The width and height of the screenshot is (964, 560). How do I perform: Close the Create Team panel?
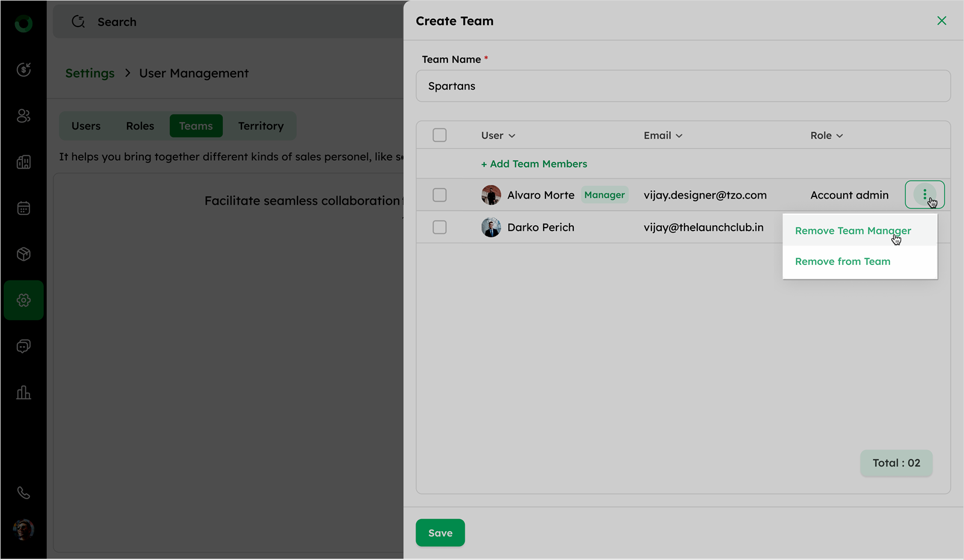pos(942,21)
